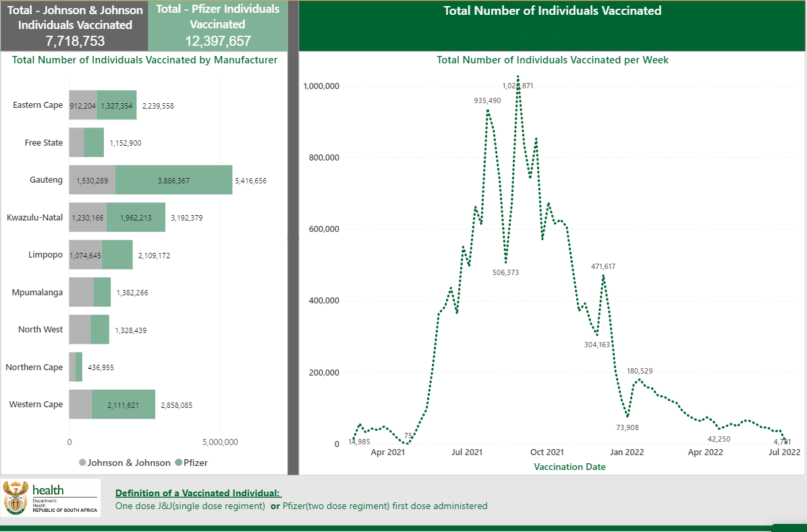Click the green 'Total Number of Individuals Vaccinated' header banner
This screenshot has width=807, height=532.
pyautogui.click(x=552, y=26)
